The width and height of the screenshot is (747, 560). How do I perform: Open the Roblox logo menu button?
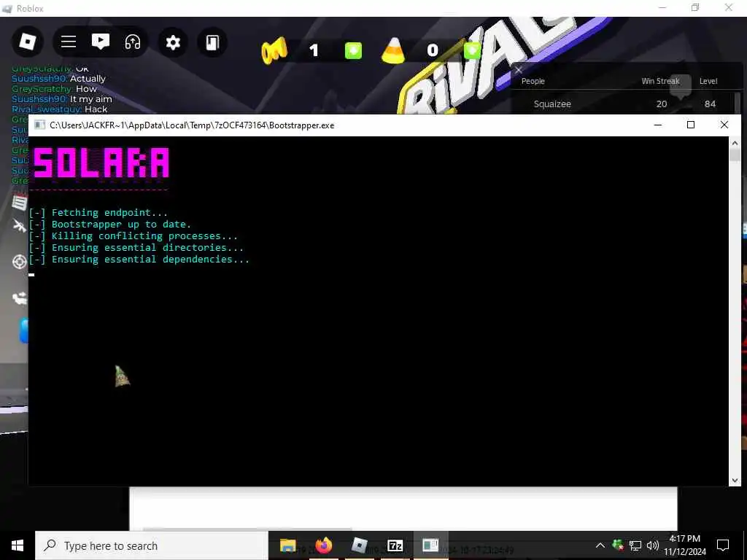pyautogui.click(x=27, y=42)
